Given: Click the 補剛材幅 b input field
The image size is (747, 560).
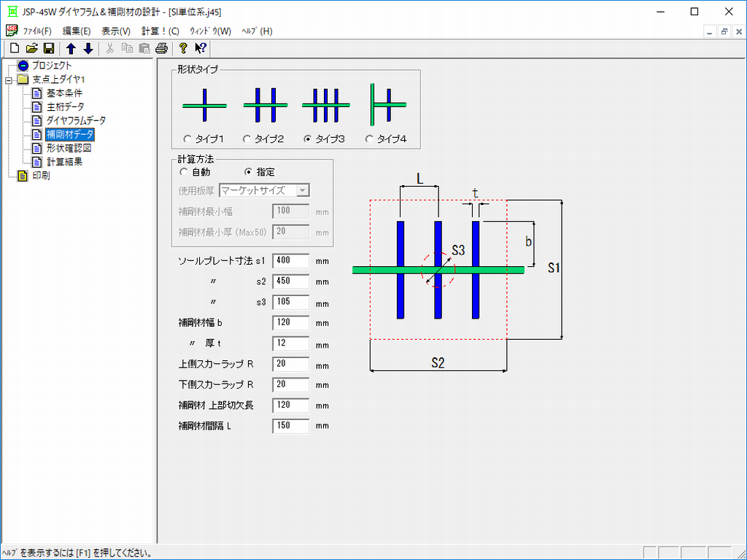Looking at the screenshot, I should pos(290,323).
